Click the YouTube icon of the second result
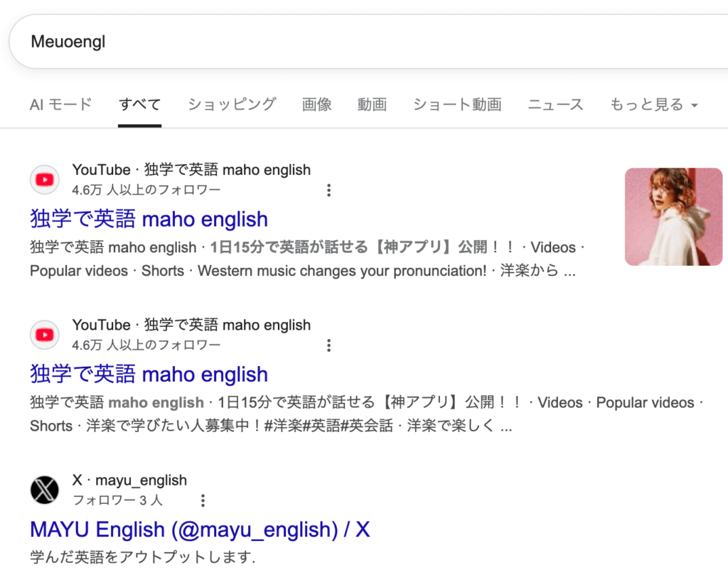 pos(45,335)
